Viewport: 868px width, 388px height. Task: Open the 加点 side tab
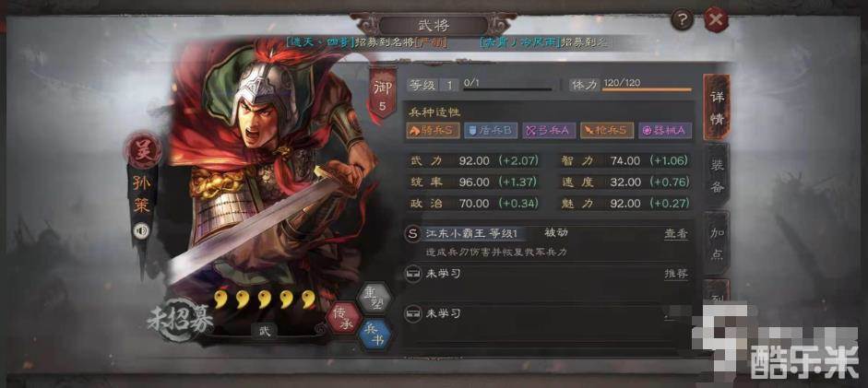pos(717,243)
